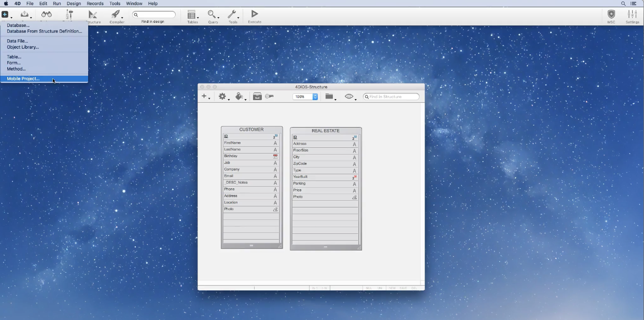Open the 100% zoom combo box

click(x=305, y=97)
